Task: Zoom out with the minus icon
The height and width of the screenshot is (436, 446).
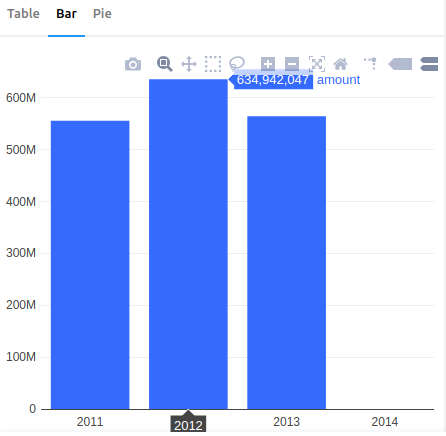Action: coord(292,64)
